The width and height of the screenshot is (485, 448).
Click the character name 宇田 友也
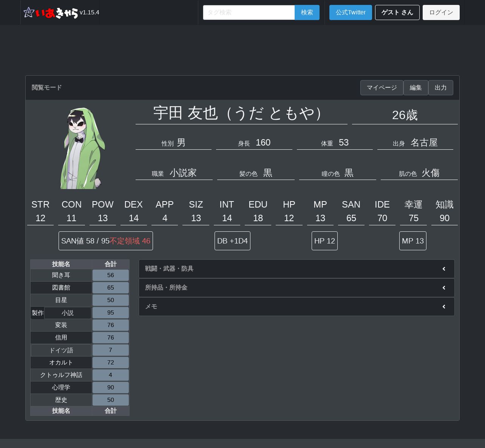click(241, 113)
